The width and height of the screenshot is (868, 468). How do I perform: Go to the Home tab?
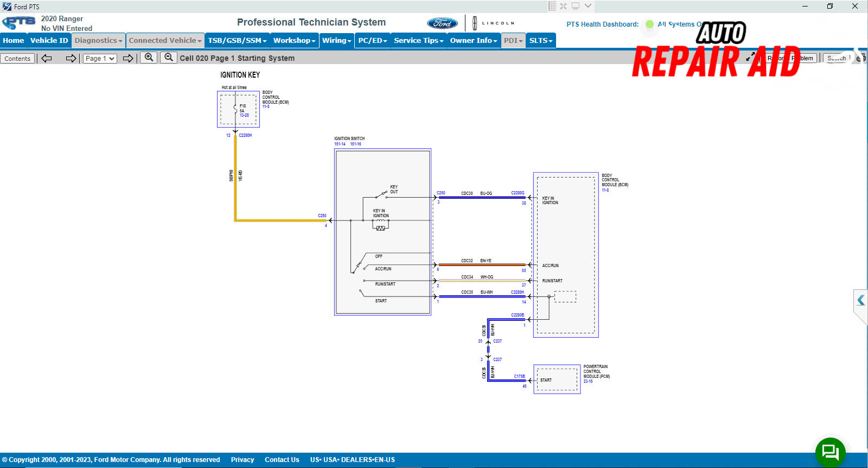pyautogui.click(x=14, y=40)
